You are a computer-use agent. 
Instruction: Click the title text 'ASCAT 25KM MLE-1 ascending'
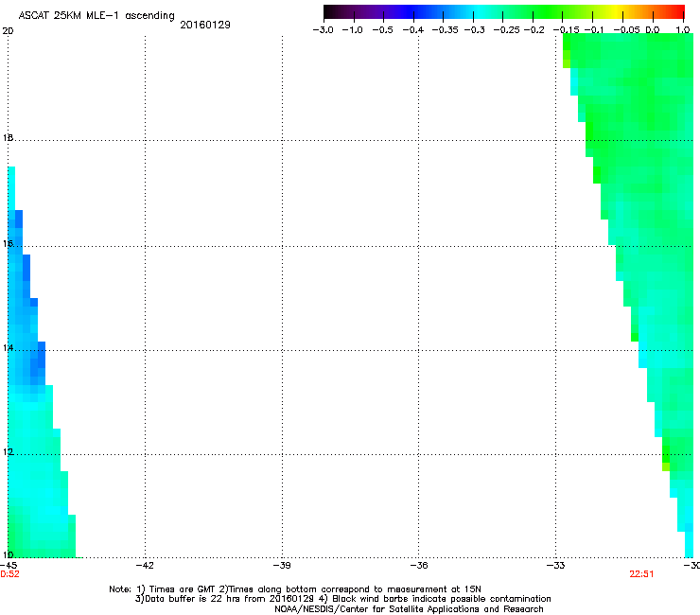coord(96,16)
